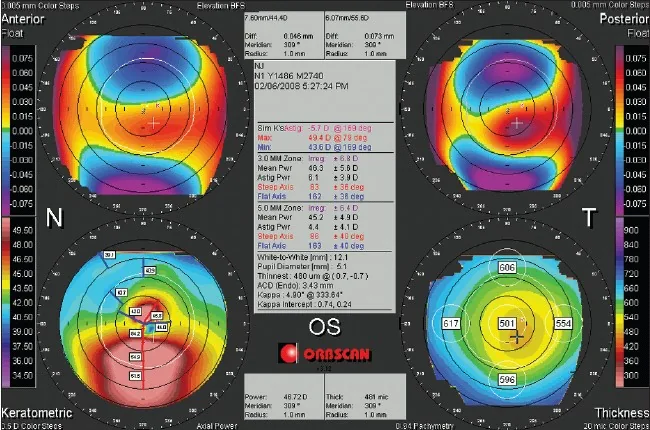Click the Thick 481 mic reading
The image size is (650, 430).
[x=357, y=397]
